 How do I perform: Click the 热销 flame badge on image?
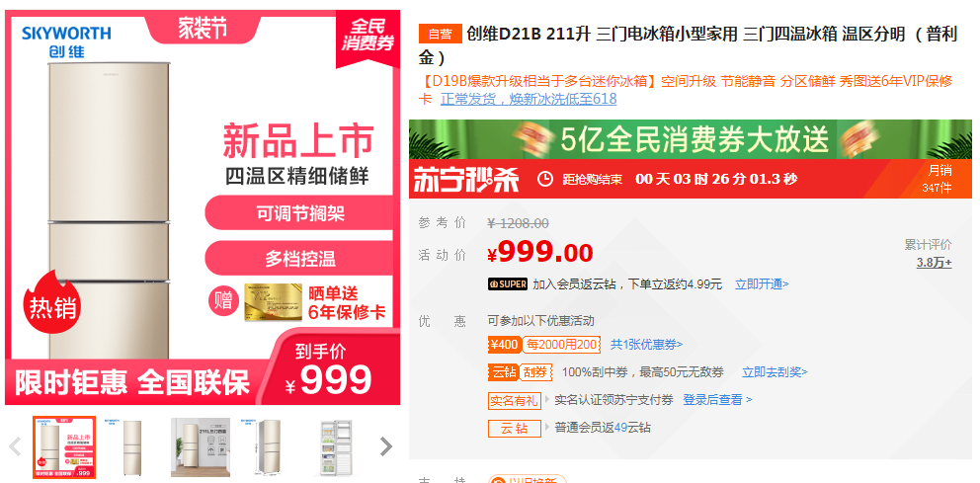[52, 304]
